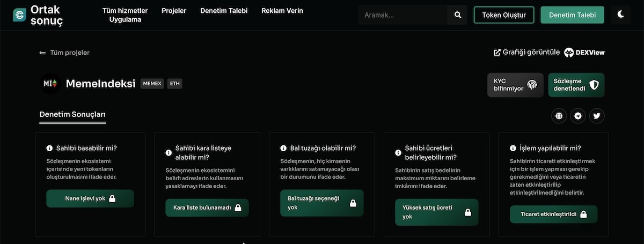644x244 pixels.
Task: Click the Bal tuzağı olabilir mi? heading
Action: [x=323, y=148]
